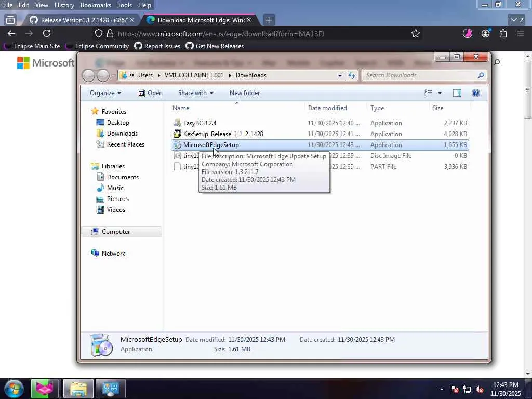This screenshot has height=399, width=532.
Task: Open Eclipse Main Site bookmark
Action: pyautogui.click(x=32, y=46)
